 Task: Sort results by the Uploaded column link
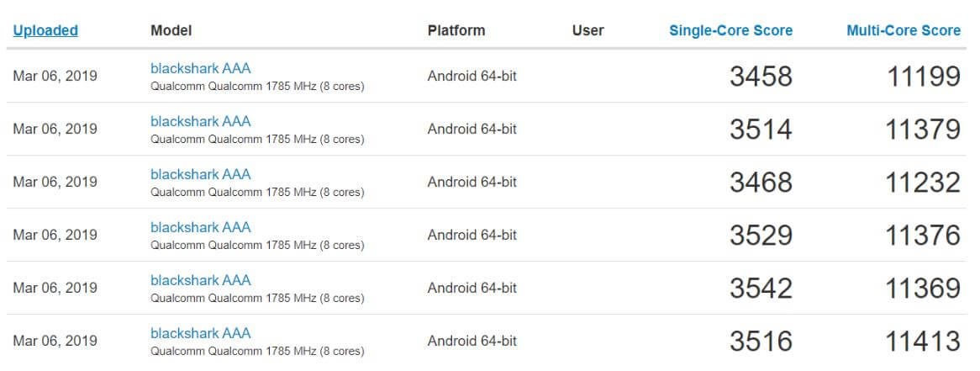[45, 30]
